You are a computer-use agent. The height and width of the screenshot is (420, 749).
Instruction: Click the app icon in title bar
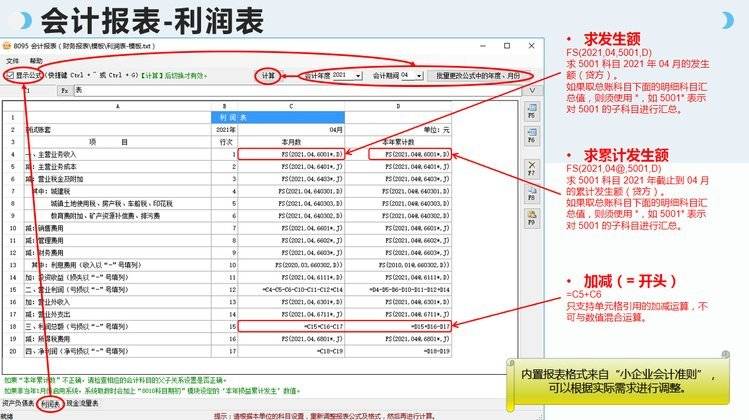[7, 46]
